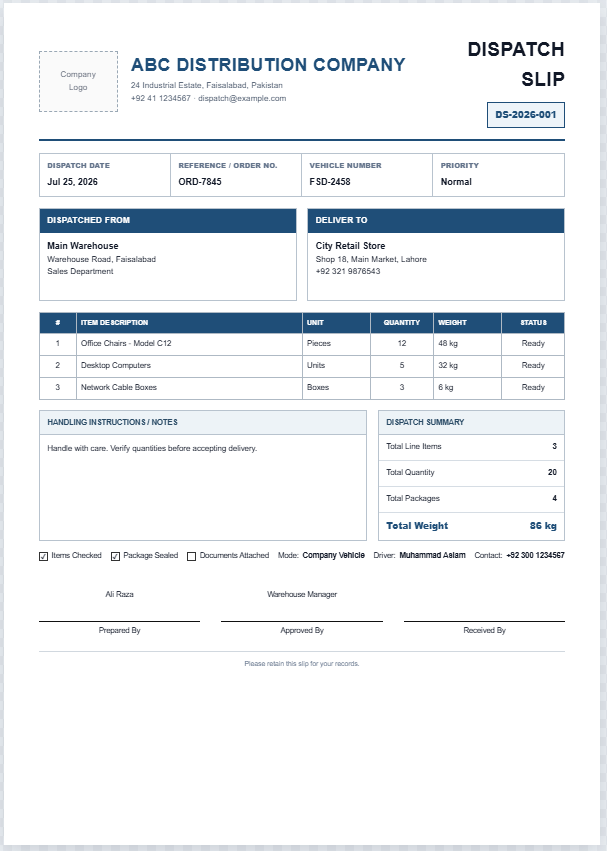The height and width of the screenshot is (851, 607).
Task: Click the Sales Department line
Action: [x=80, y=271]
